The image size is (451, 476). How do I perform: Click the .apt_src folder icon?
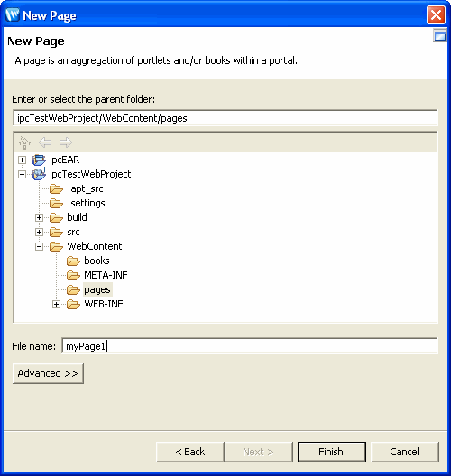click(56, 188)
